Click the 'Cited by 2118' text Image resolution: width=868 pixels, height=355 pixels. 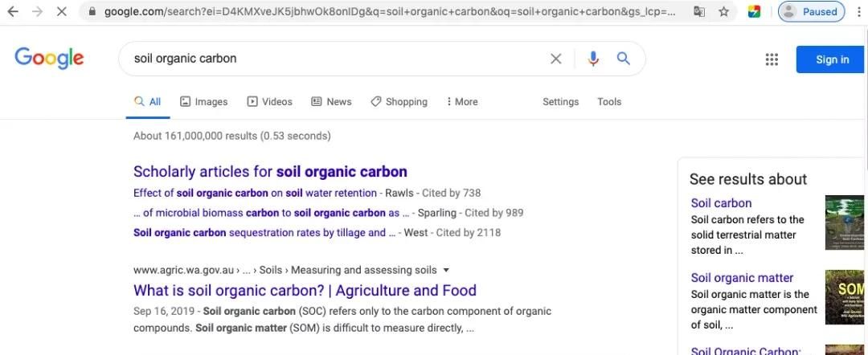pos(469,233)
